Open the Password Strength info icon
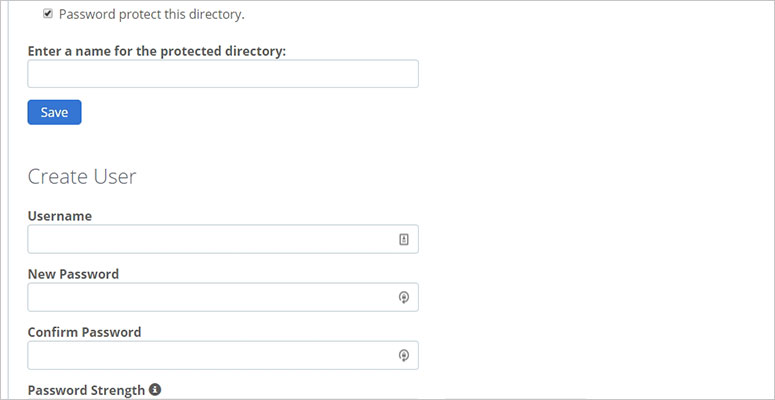Screen dimensions: 775x400 click(155, 390)
